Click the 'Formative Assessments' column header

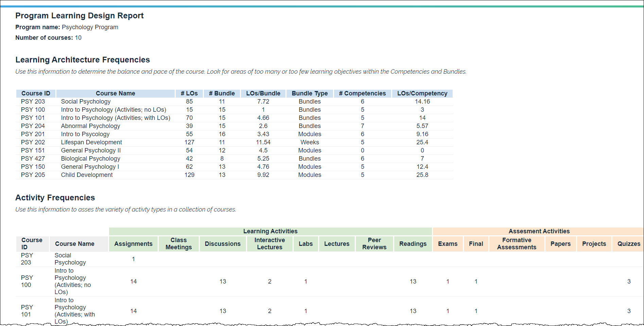[517, 244]
